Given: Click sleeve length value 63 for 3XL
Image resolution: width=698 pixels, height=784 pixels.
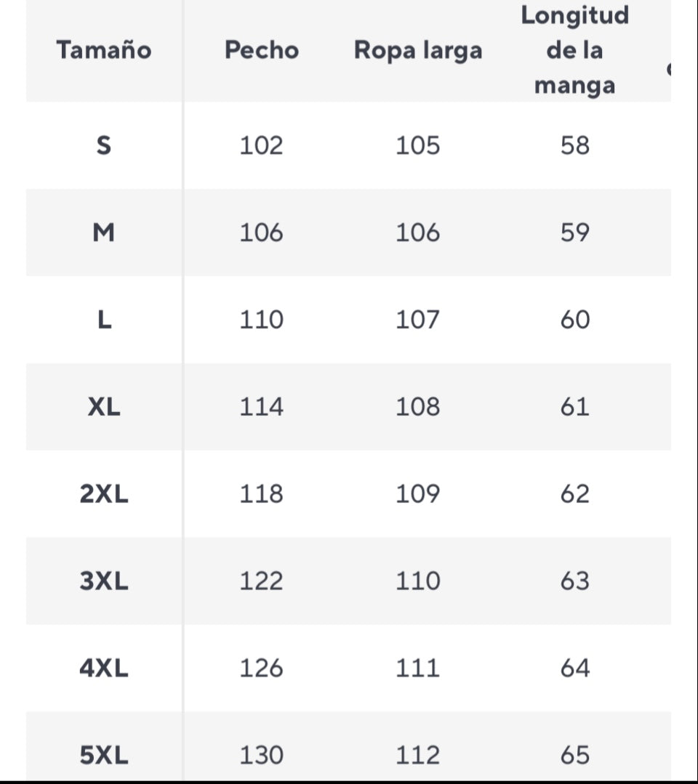Looking at the screenshot, I should [x=574, y=582].
